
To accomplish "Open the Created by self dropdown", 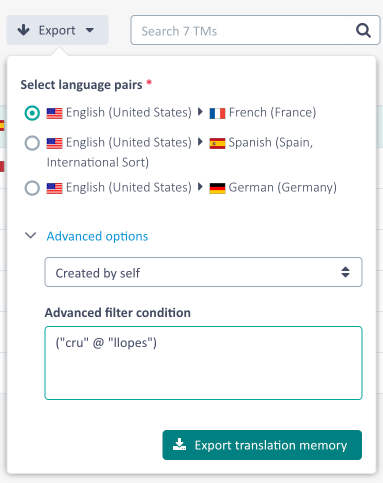I will pos(203,272).
